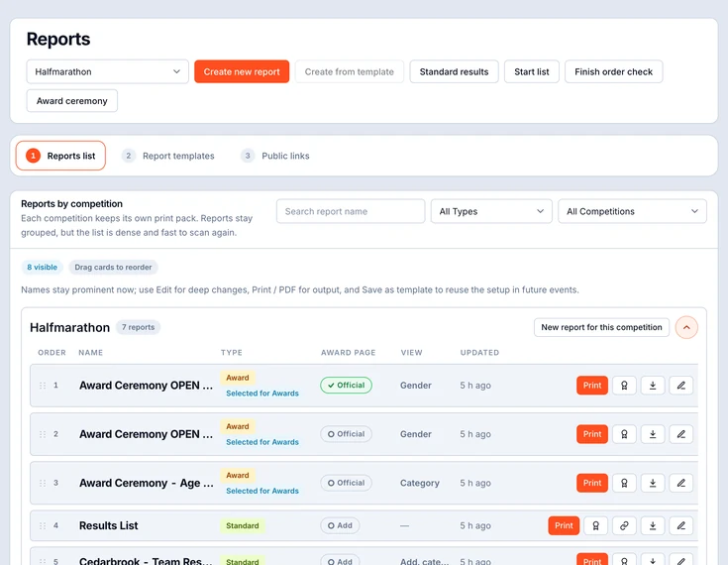The width and height of the screenshot is (728, 565).
Task: Open Award ceremony button
Action: point(72,101)
